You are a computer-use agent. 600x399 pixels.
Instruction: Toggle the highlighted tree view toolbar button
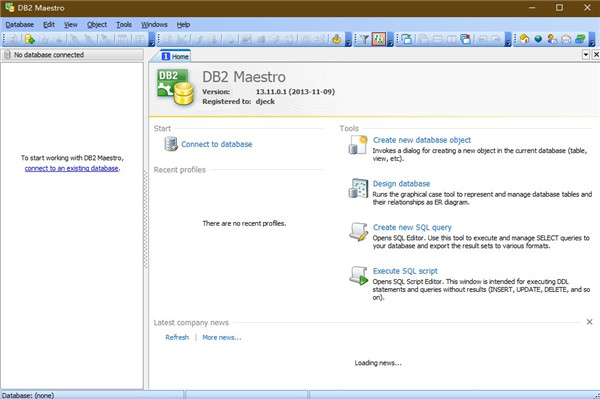[x=378, y=39]
